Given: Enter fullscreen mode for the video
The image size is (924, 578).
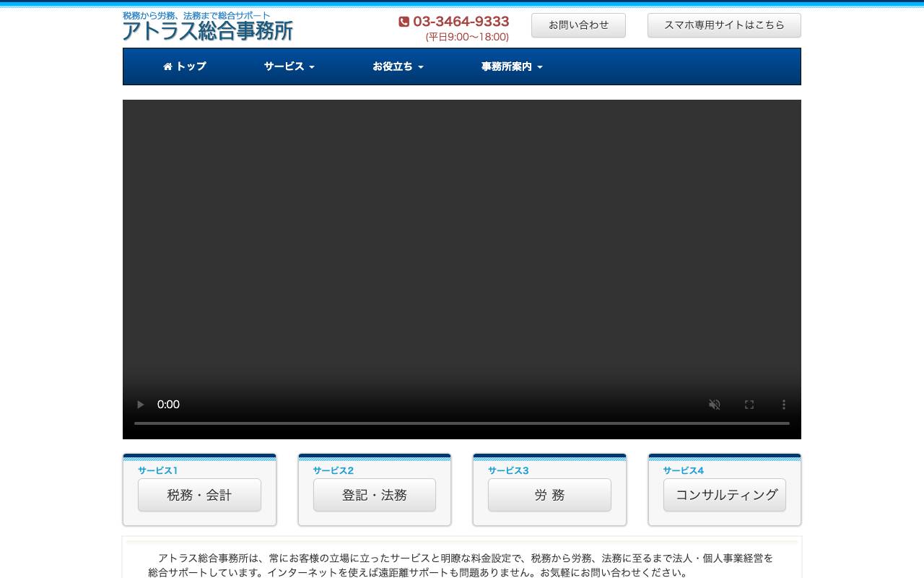Looking at the screenshot, I should [749, 405].
